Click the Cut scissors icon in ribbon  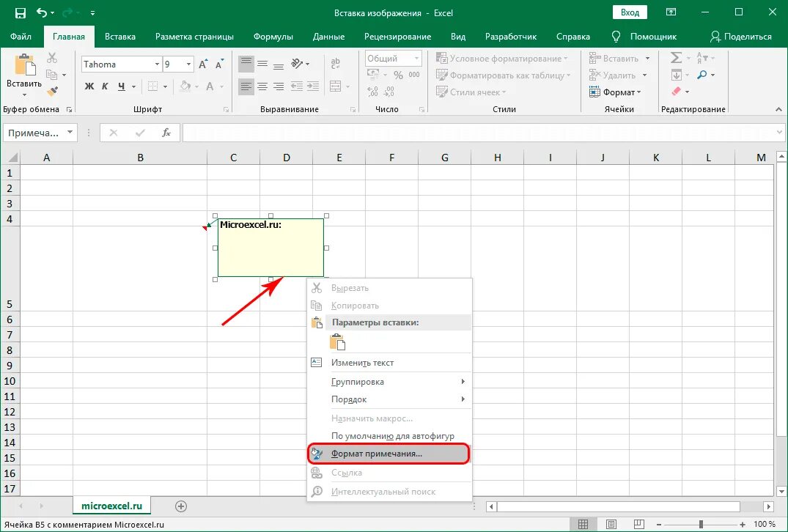[52, 59]
